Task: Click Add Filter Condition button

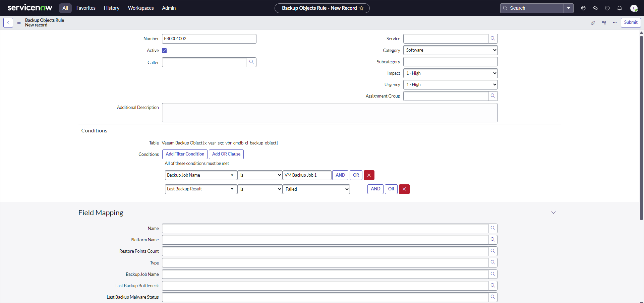Action: tap(185, 154)
